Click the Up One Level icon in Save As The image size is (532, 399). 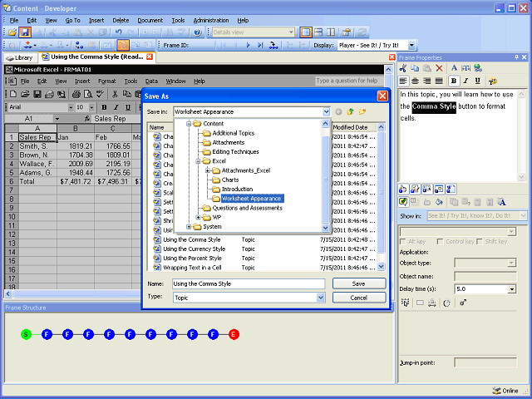coord(351,111)
